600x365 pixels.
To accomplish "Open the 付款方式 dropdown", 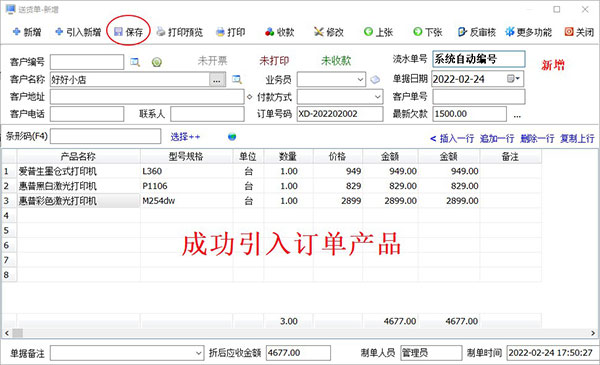I will pos(377,97).
